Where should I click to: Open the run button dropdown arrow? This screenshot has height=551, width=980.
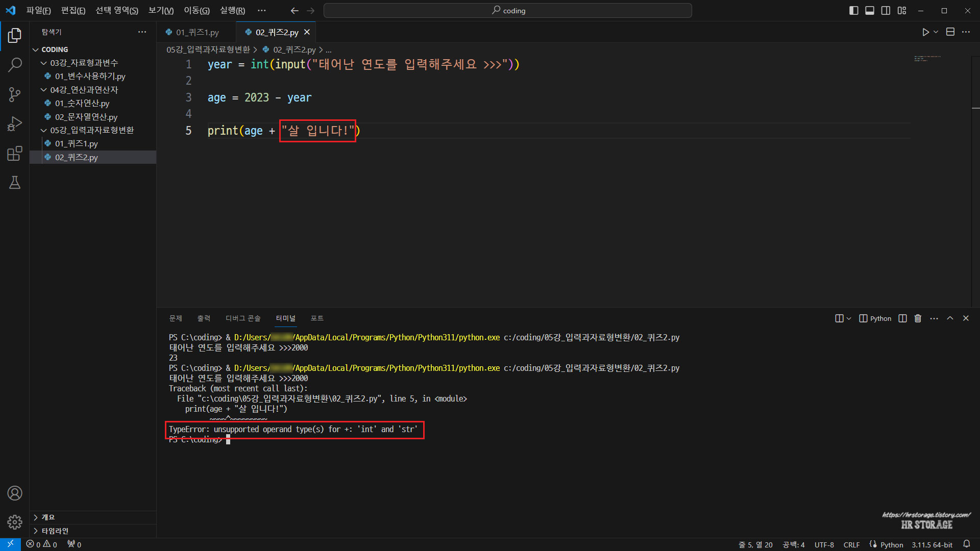[x=936, y=32]
